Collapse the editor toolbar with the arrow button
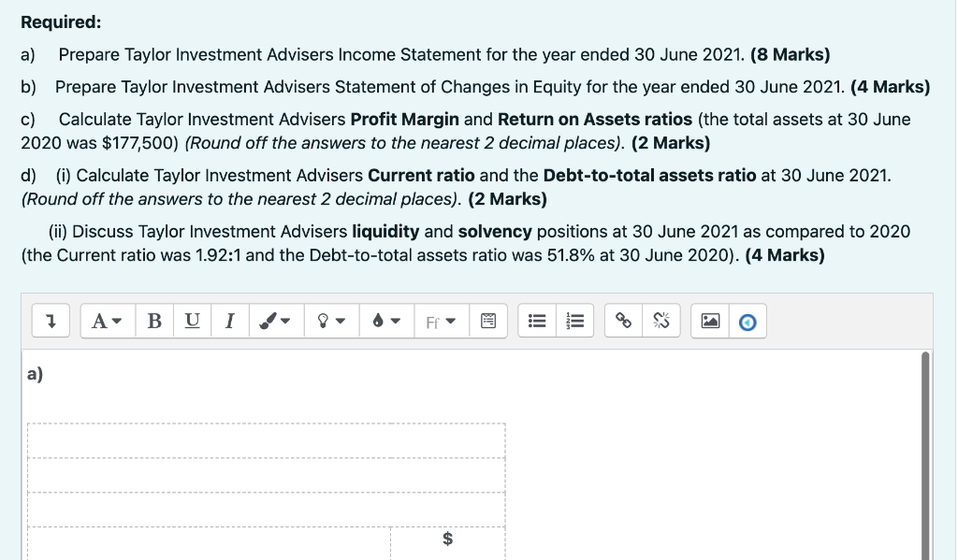958x560 pixels. pos(51,321)
